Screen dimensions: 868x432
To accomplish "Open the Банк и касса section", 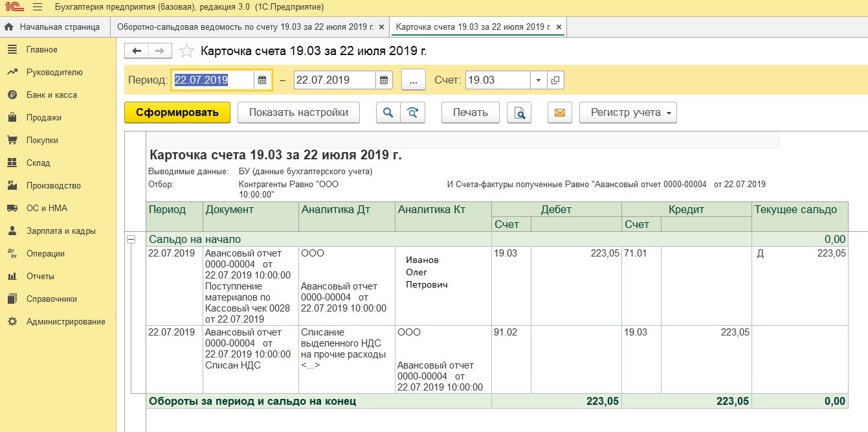I will (x=51, y=95).
